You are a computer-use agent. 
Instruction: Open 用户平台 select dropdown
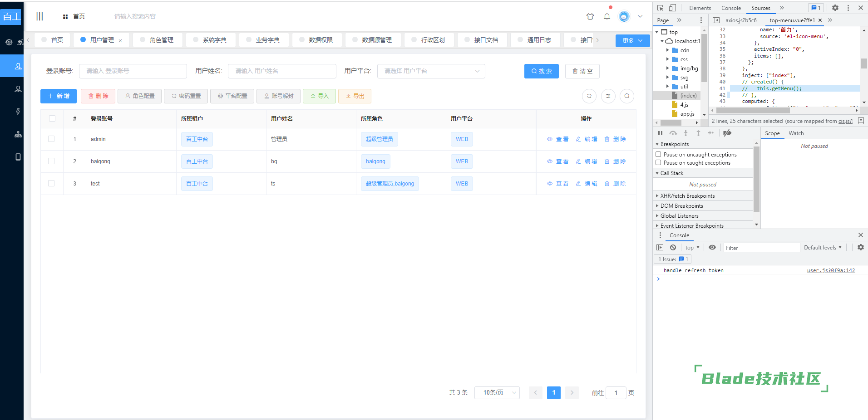click(x=431, y=71)
